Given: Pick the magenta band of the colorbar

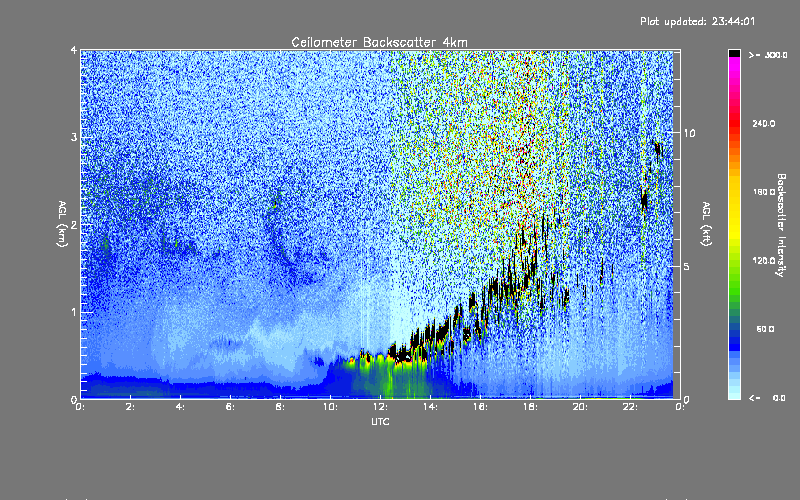Looking at the screenshot, I should point(734,69).
